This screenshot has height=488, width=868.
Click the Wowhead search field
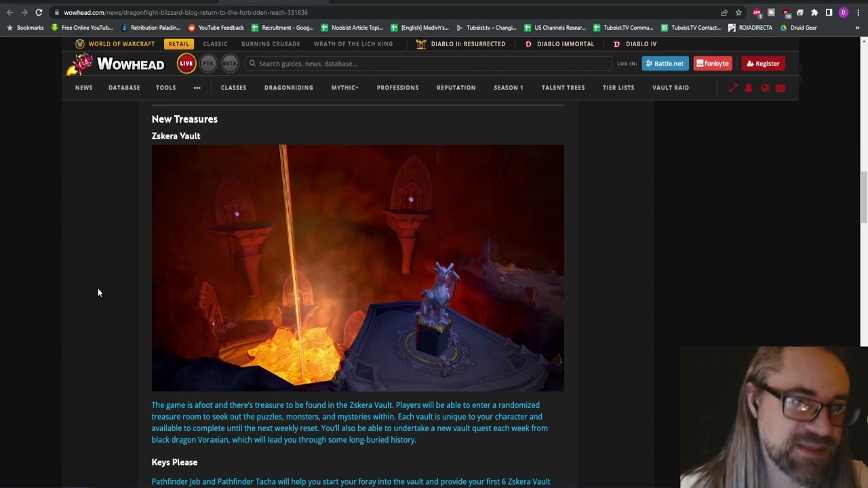[429, 64]
